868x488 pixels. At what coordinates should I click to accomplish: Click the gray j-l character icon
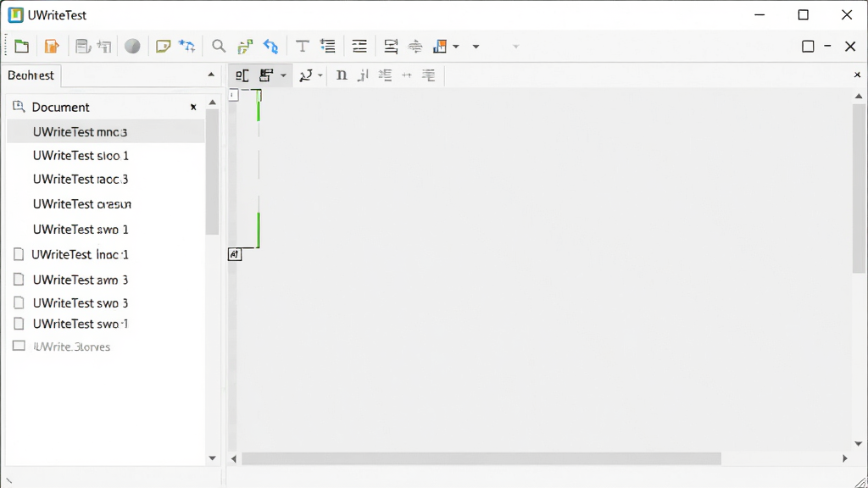pyautogui.click(x=363, y=75)
